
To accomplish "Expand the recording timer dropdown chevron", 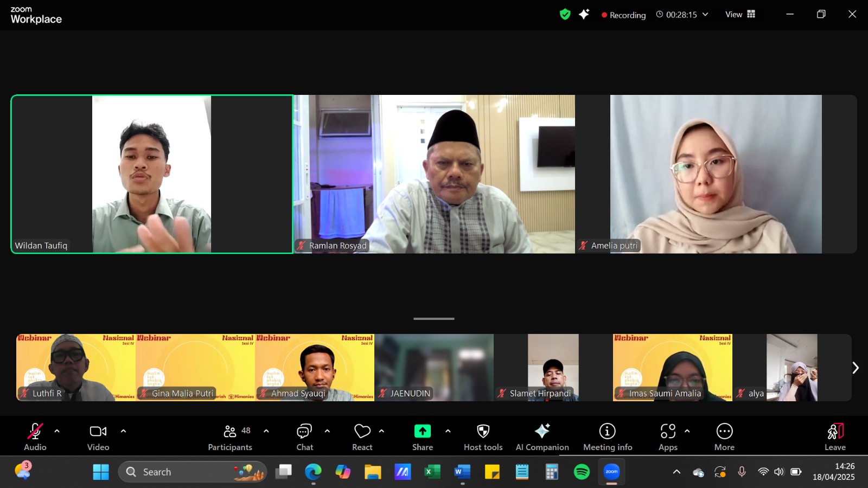I will 705,15.
